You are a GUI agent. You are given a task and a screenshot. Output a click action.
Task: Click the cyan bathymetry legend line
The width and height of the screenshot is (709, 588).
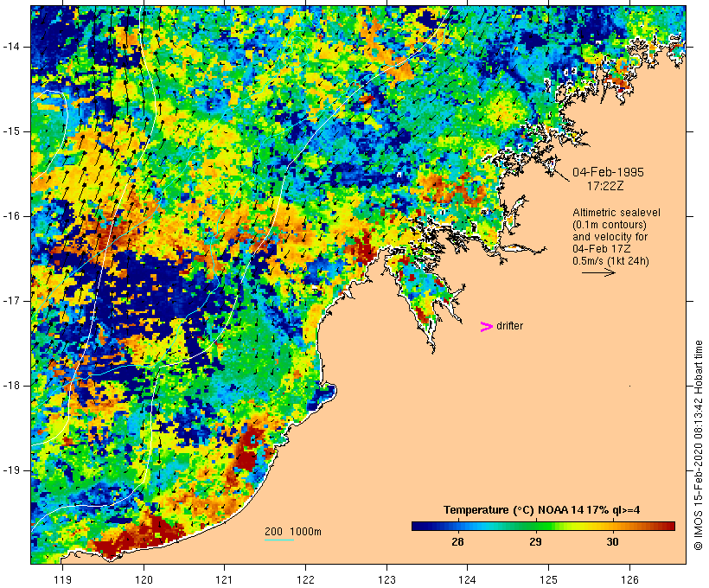[x=279, y=540]
